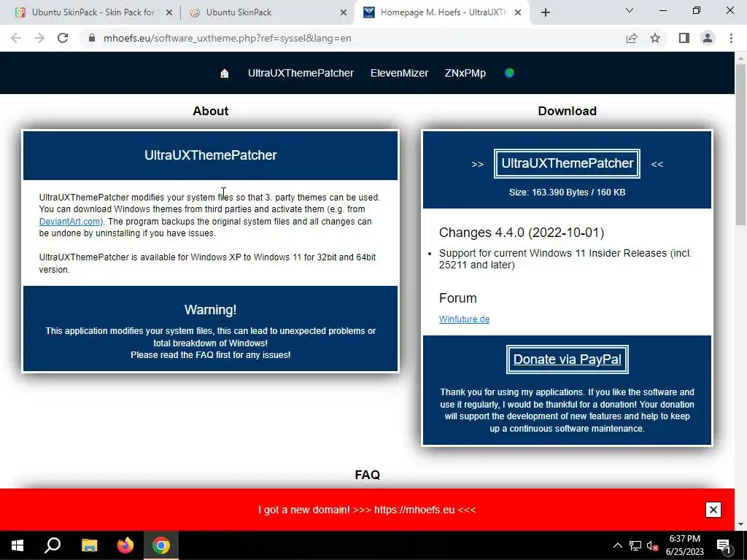Click the 'Size: 163.390 Bytes / 160 KB' text

click(567, 192)
